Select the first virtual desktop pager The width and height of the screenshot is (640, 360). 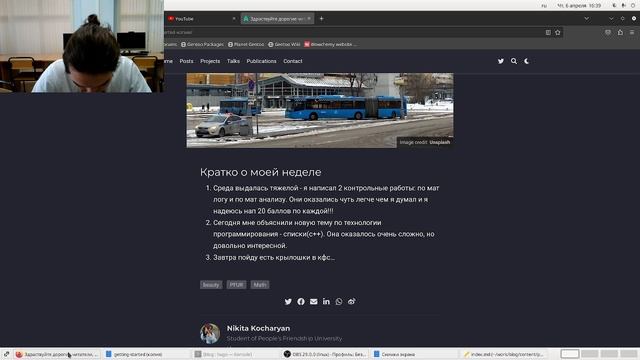(570, 354)
